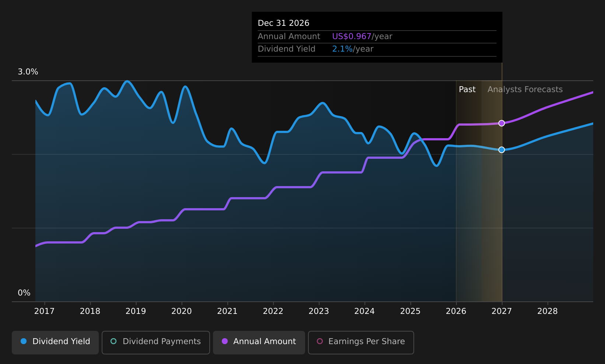Toggle the Annual Amount series

(259, 342)
